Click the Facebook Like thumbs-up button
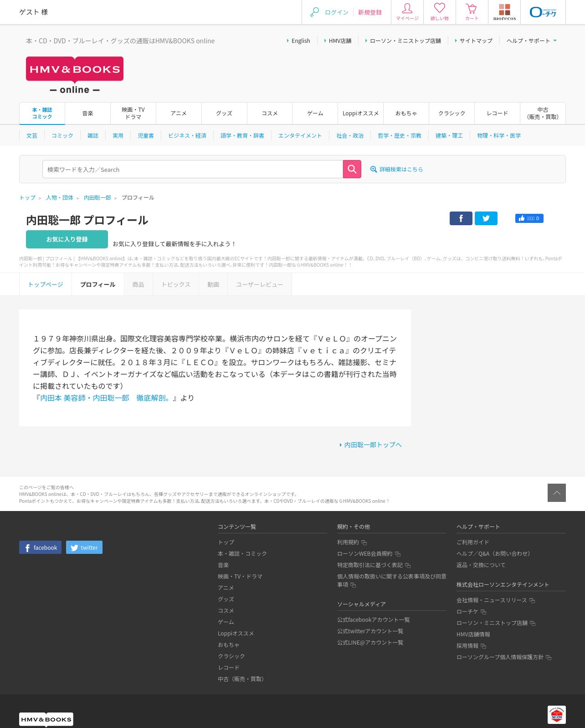The image size is (585, 728). 529,218
